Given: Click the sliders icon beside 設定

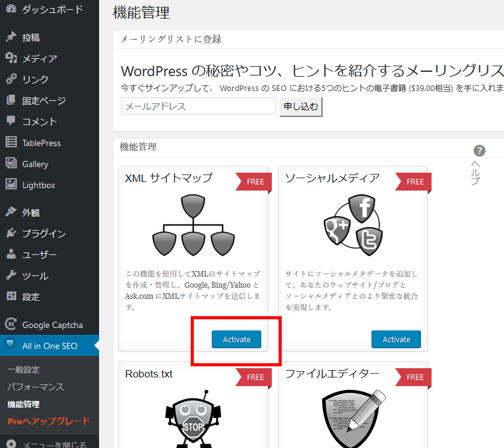Looking at the screenshot, I should pos(11,296).
